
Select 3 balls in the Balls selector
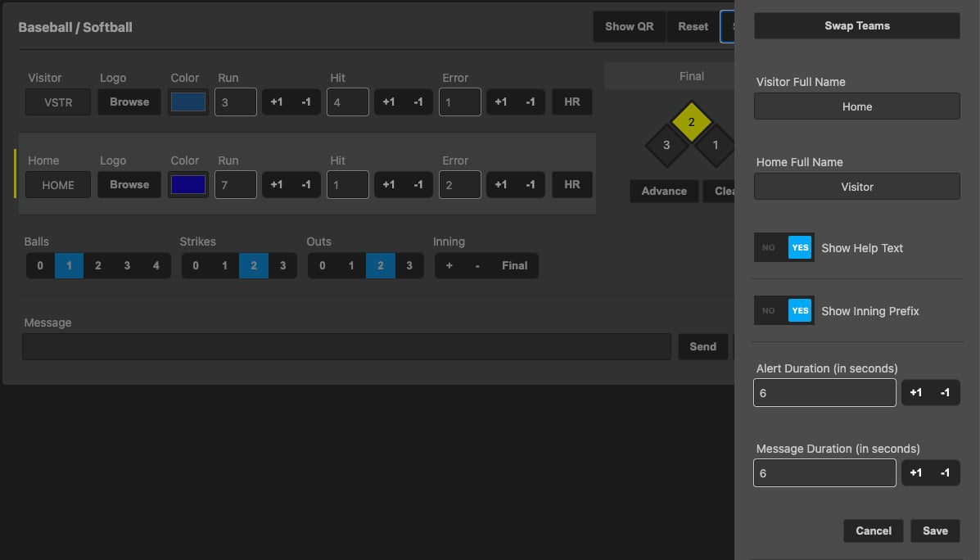(127, 265)
